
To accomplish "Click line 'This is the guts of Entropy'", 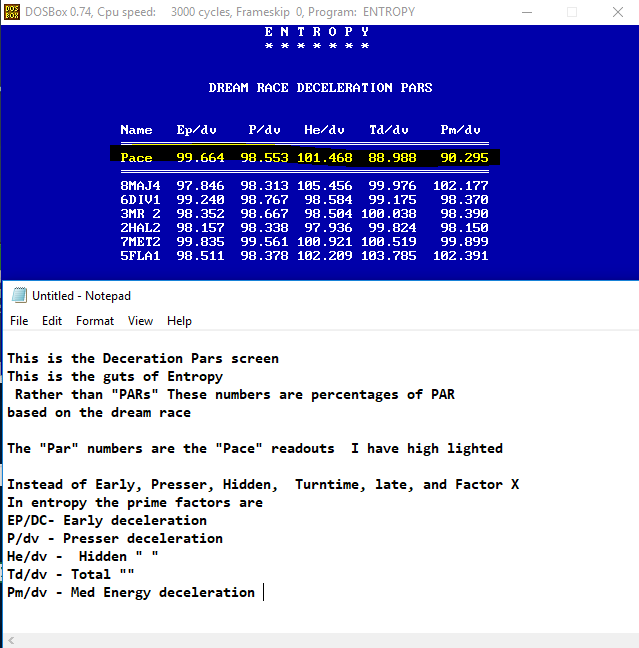I will pyautogui.click(x=115, y=376).
